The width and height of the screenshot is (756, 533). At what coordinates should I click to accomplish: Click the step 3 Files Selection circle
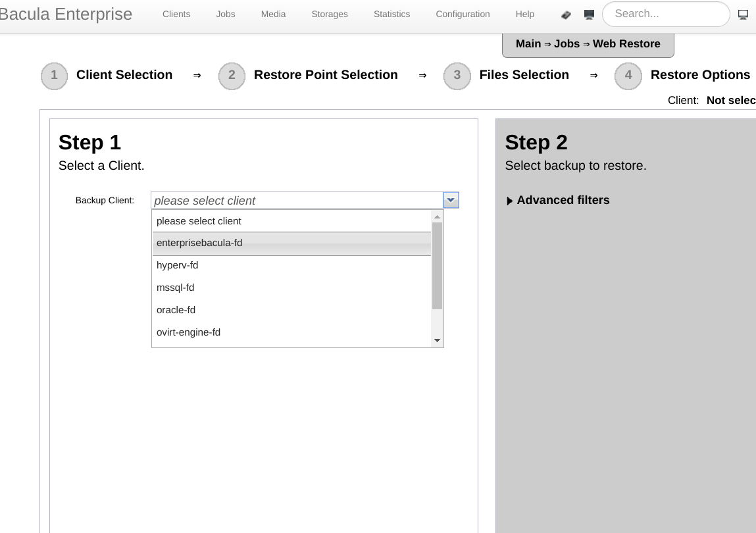[x=457, y=76]
